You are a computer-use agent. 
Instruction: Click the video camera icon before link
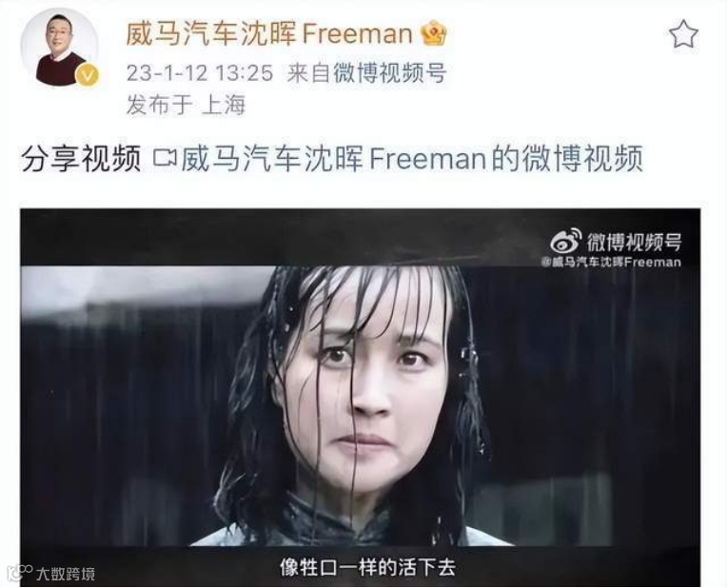tap(166, 158)
